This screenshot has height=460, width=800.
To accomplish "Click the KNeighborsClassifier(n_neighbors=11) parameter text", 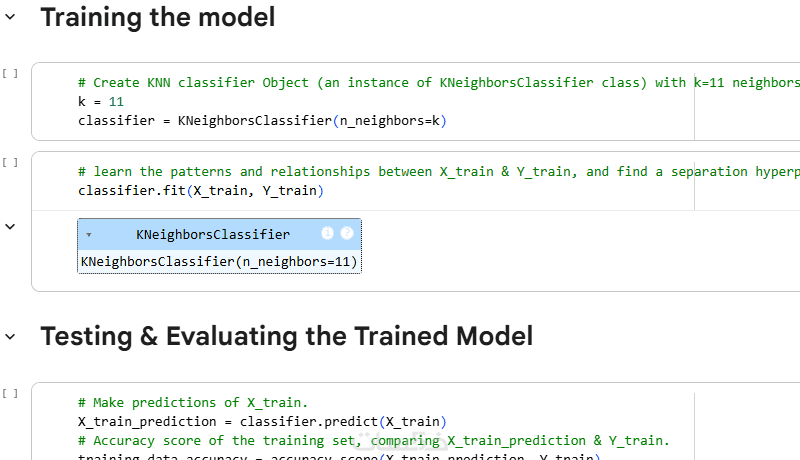I will click(219, 262).
